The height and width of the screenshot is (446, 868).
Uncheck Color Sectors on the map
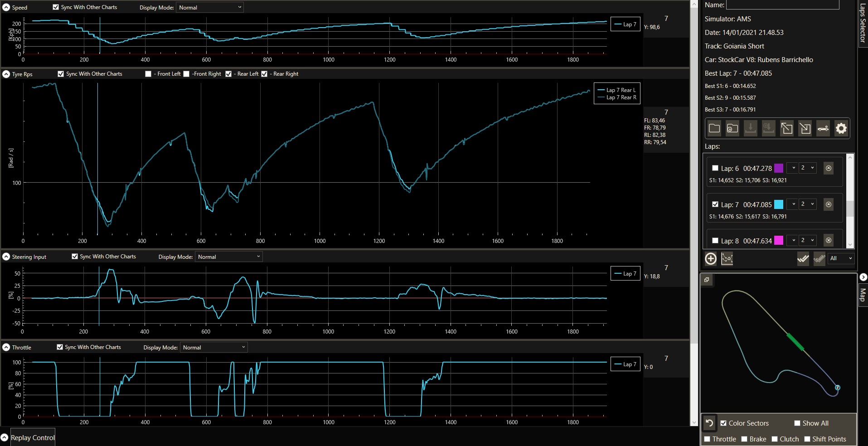723,423
